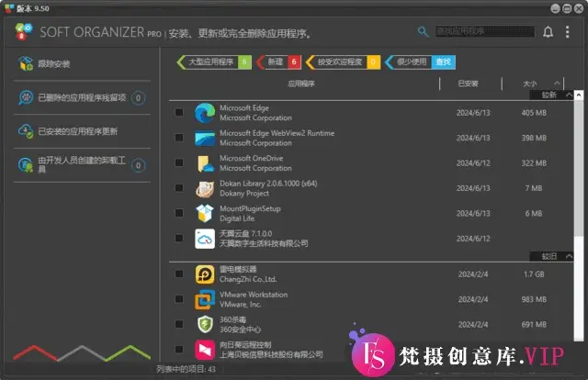Viewport: 588px width, 380px height.
Task: Open the three-dot more options menu
Action: pos(567,32)
